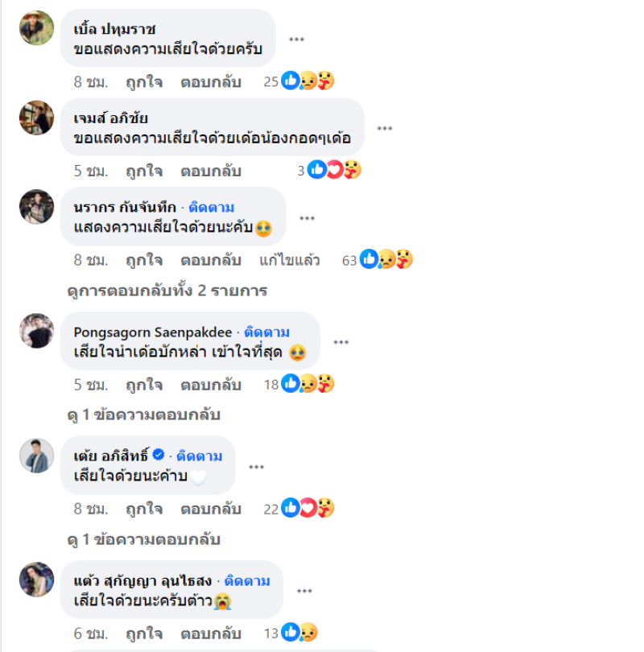Reply to เจมส์ อภิชัย comment
The height and width of the screenshot is (652, 644).
(x=211, y=171)
